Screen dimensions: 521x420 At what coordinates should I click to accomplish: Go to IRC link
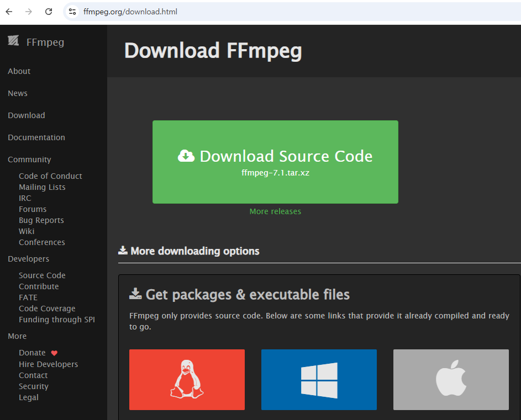click(x=25, y=198)
